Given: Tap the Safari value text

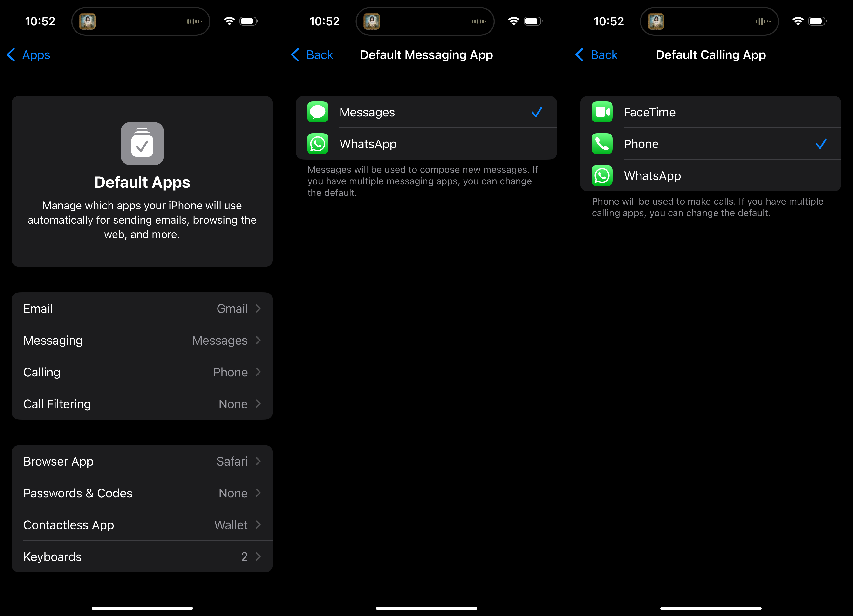Looking at the screenshot, I should point(232,461).
